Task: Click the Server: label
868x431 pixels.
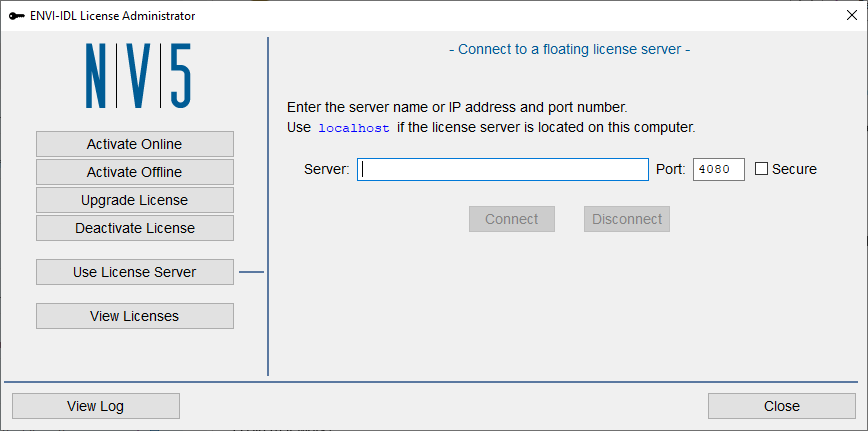Action: (x=327, y=169)
